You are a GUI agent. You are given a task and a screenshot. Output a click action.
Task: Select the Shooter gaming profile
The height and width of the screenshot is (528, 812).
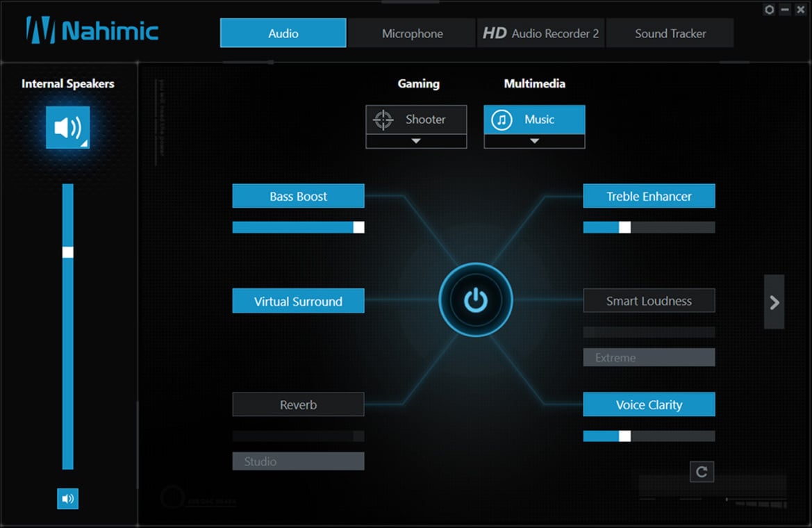coord(416,119)
